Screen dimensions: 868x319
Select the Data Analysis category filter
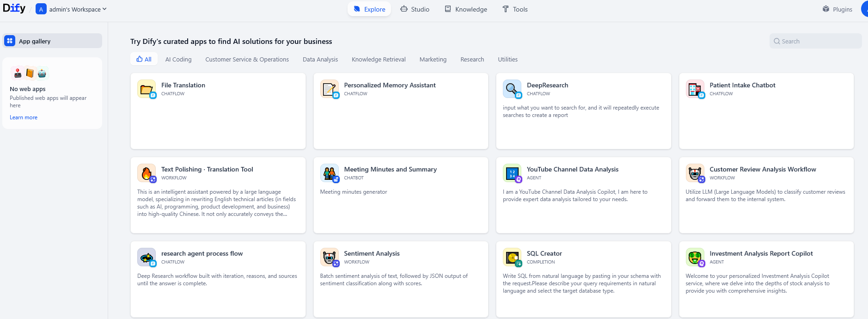click(x=320, y=59)
